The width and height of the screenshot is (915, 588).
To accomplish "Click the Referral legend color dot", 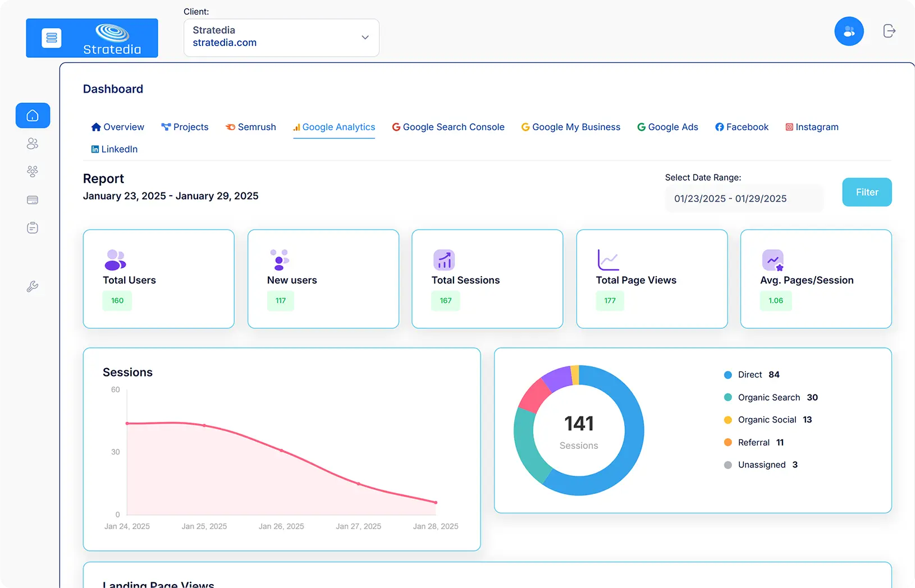I will coord(728,442).
